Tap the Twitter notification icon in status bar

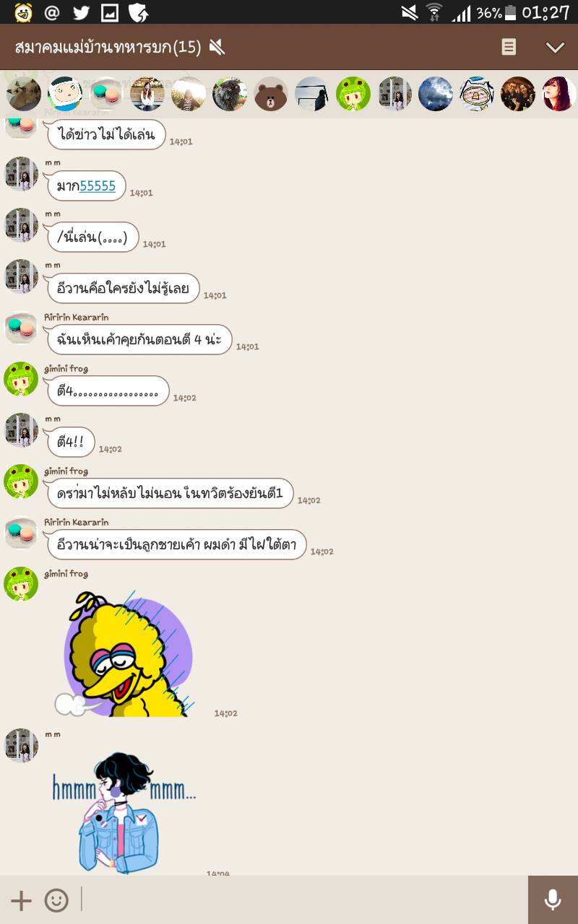click(81, 12)
